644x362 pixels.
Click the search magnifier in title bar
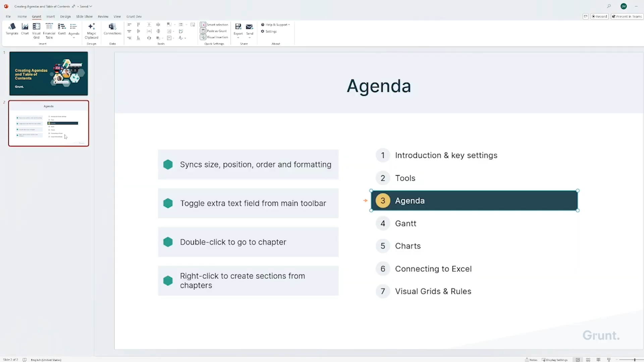[x=609, y=6]
